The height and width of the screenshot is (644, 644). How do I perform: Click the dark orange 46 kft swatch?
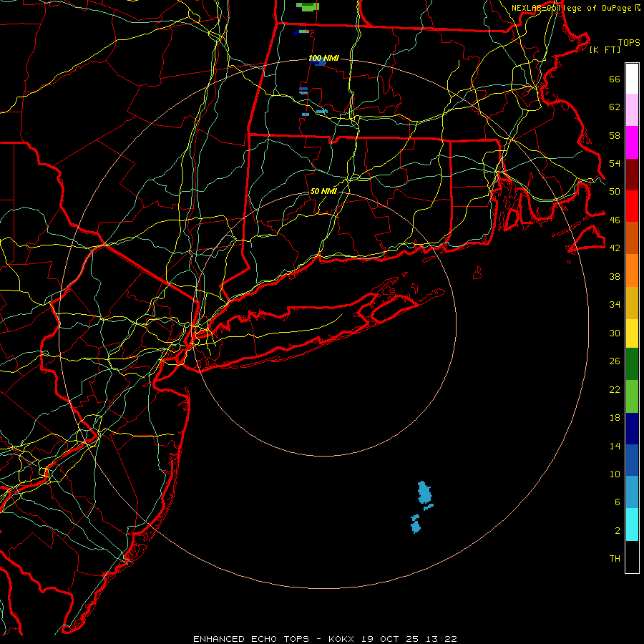click(x=632, y=238)
